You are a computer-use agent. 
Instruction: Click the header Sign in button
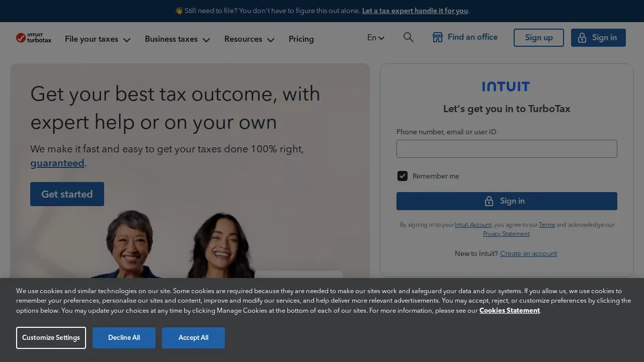(598, 38)
